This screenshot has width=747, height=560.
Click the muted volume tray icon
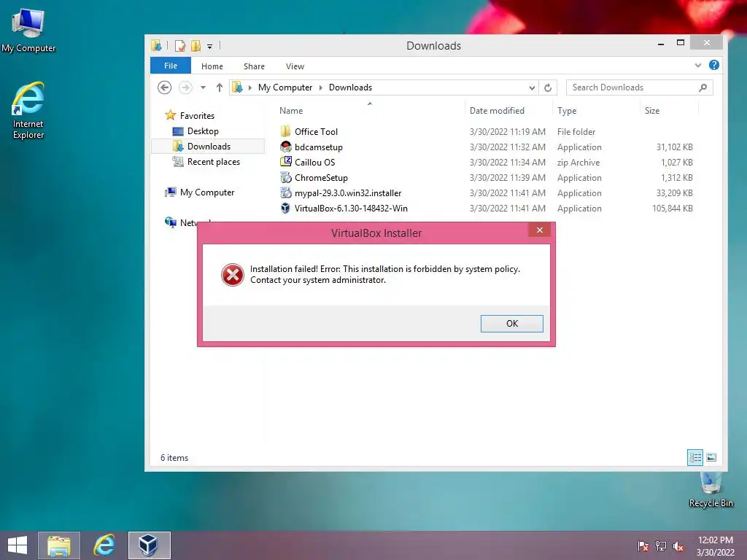point(678,546)
